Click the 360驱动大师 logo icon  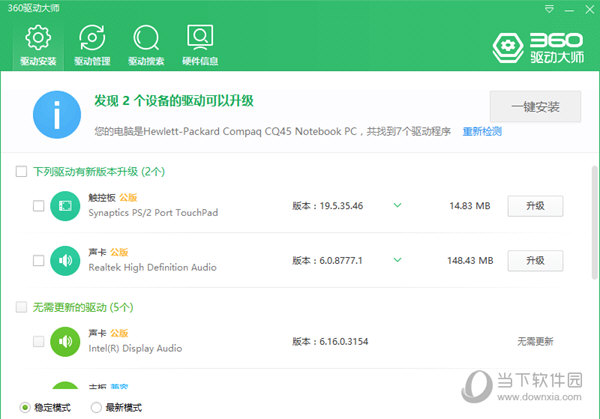507,47
